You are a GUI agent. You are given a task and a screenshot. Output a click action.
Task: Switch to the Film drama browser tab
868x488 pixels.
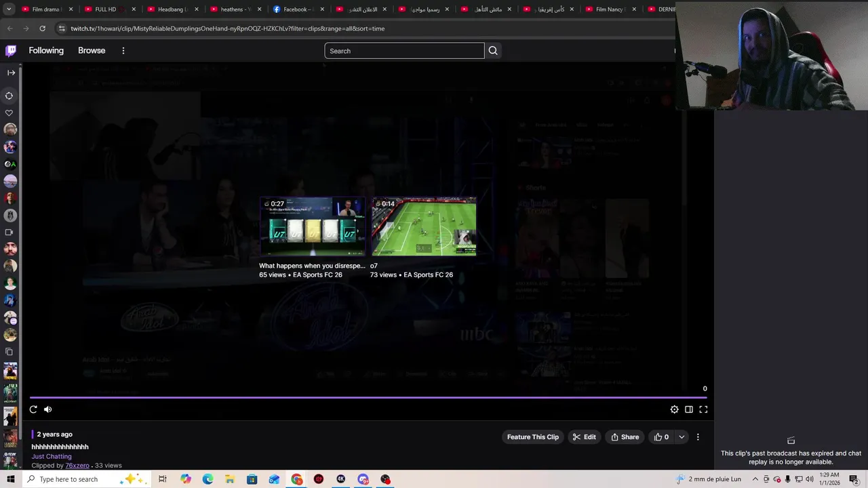coord(46,9)
